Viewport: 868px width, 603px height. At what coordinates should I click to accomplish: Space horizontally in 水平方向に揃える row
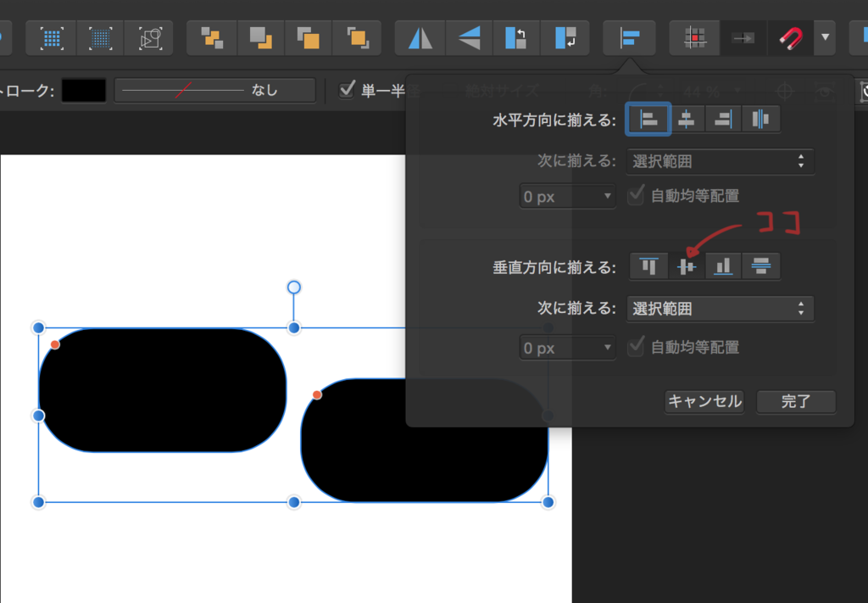coord(760,119)
